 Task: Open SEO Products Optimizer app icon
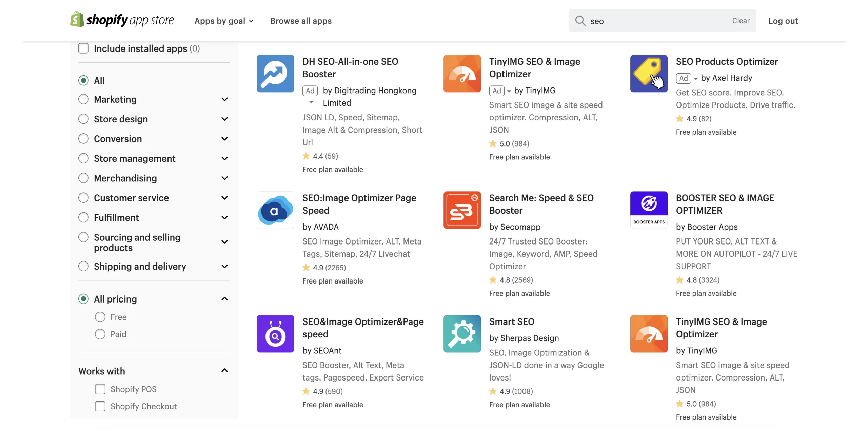649,74
